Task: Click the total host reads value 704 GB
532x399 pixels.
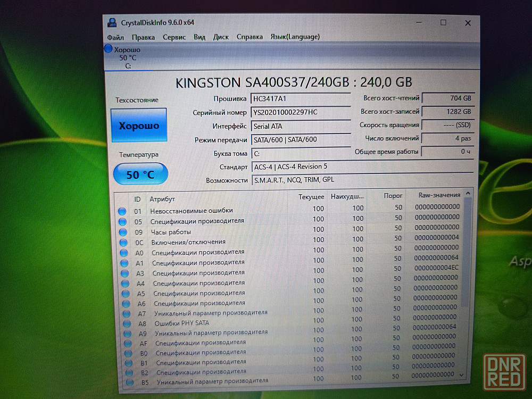Action: click(448, 98)
